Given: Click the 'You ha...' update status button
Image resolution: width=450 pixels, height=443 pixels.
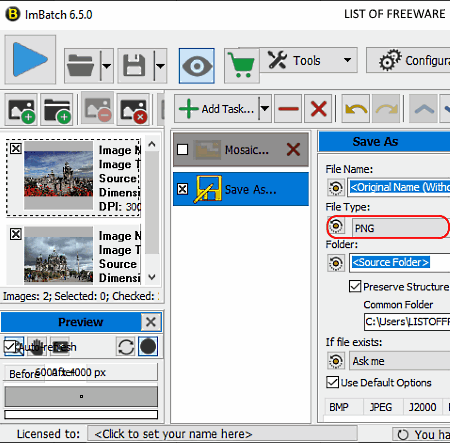Looking at the screenshot, I should pyautogui.click(x=421, y=434).
